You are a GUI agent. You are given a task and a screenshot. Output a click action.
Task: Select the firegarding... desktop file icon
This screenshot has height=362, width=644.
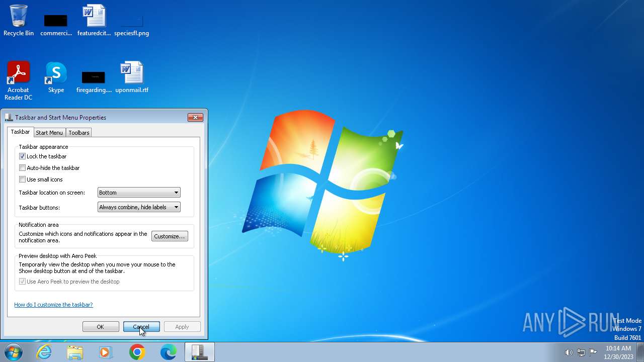point(94,82)
